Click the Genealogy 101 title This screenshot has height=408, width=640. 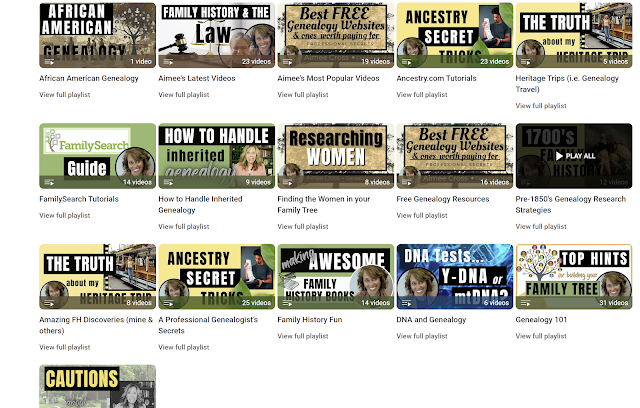[x=541, y=320]
